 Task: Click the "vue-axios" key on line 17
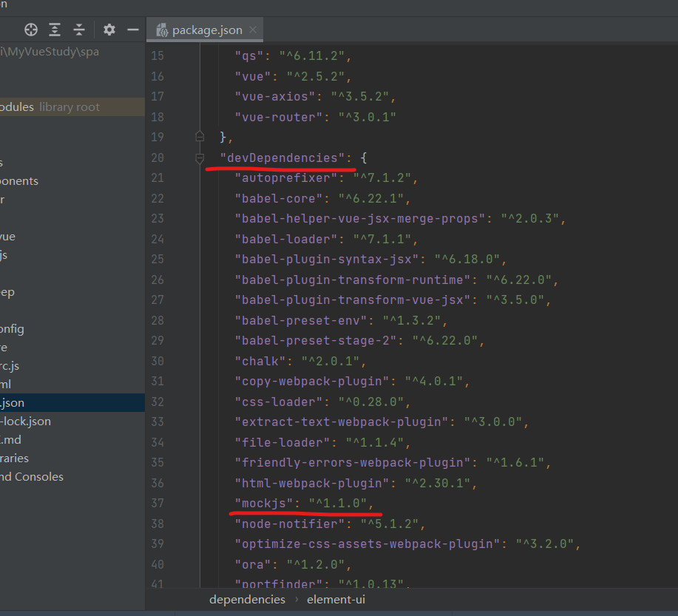pos(275,96)
